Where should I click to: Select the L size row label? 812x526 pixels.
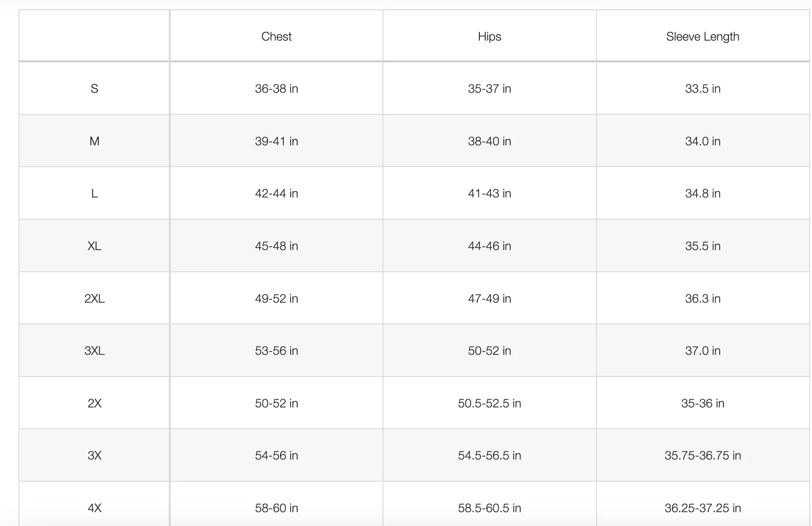95,193
